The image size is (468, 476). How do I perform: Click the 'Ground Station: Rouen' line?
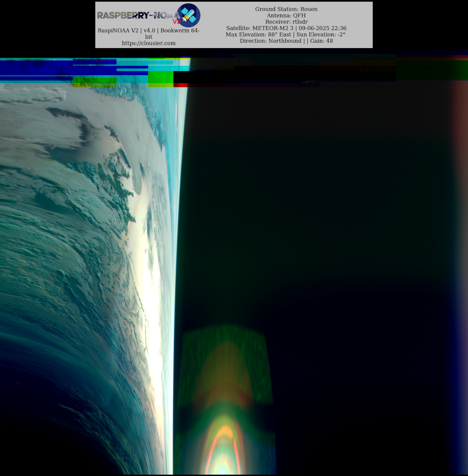(x=286, y=9)
